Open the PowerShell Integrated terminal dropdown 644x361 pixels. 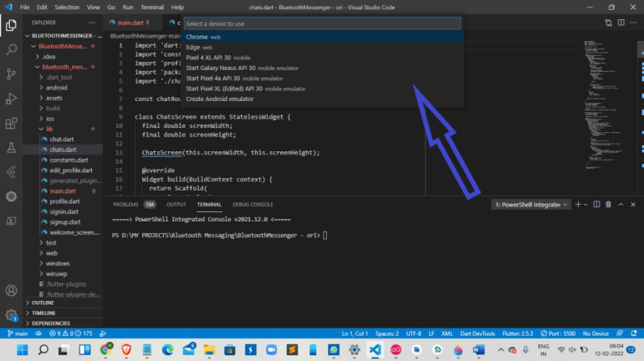[530, 204]
